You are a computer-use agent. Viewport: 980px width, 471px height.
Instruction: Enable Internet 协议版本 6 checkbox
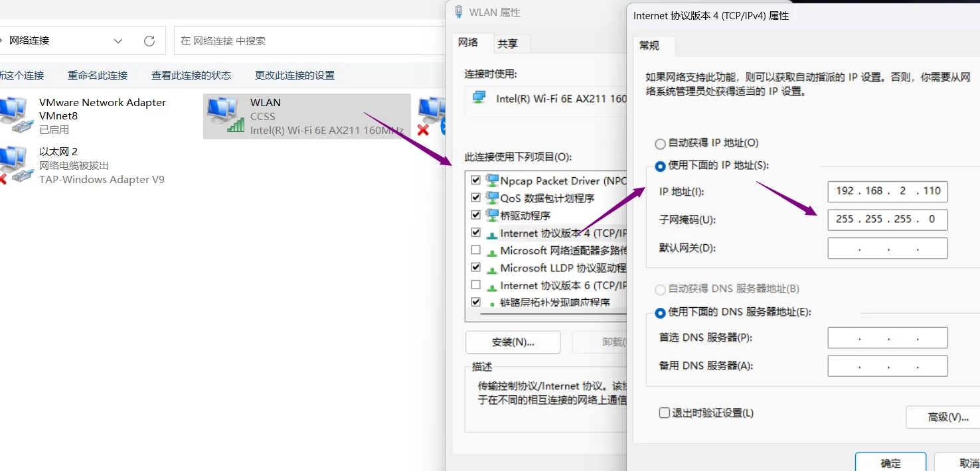coord(475,285)
